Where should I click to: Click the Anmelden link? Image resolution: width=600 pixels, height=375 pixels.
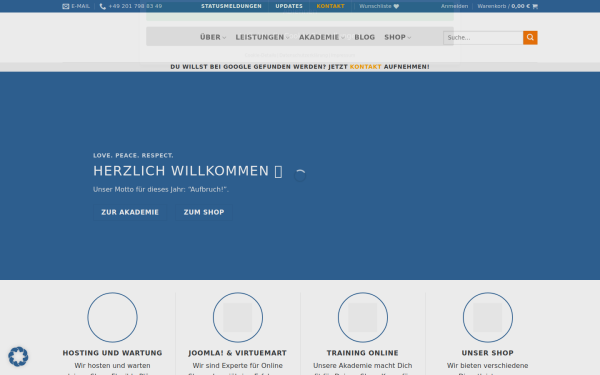pyautogui.click(x=454, y=6)
